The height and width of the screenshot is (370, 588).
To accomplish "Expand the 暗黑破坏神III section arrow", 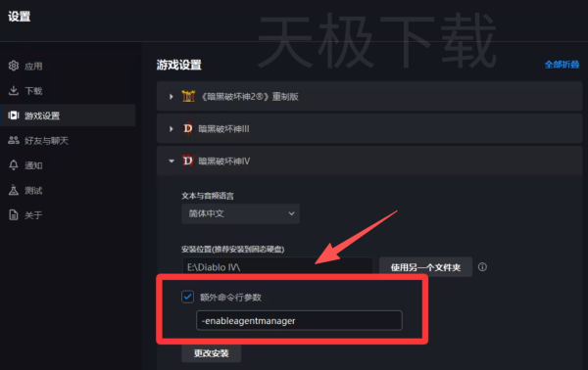I will [x=171, y=129].
